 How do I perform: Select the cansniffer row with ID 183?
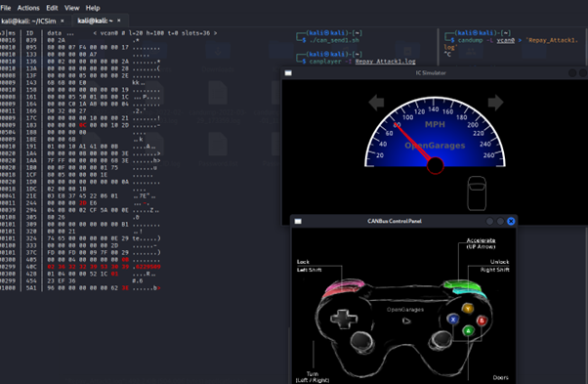tap(80, 125)
